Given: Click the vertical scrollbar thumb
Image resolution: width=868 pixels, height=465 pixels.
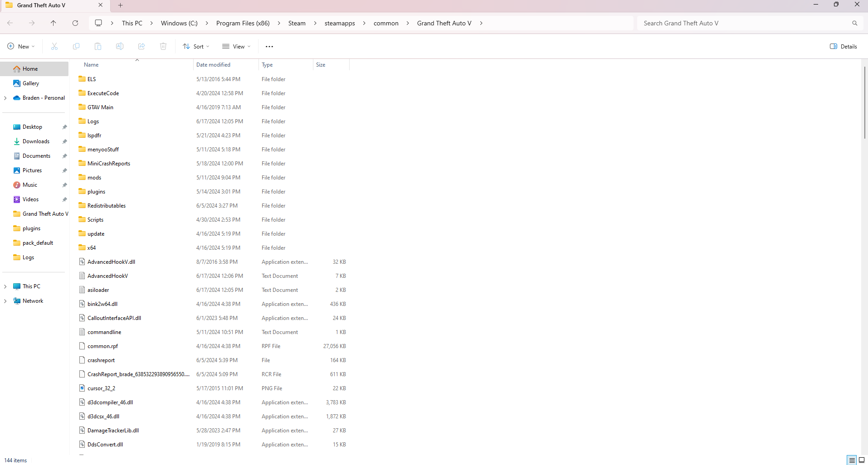Looking at the screenshot, I should (864, 102).
